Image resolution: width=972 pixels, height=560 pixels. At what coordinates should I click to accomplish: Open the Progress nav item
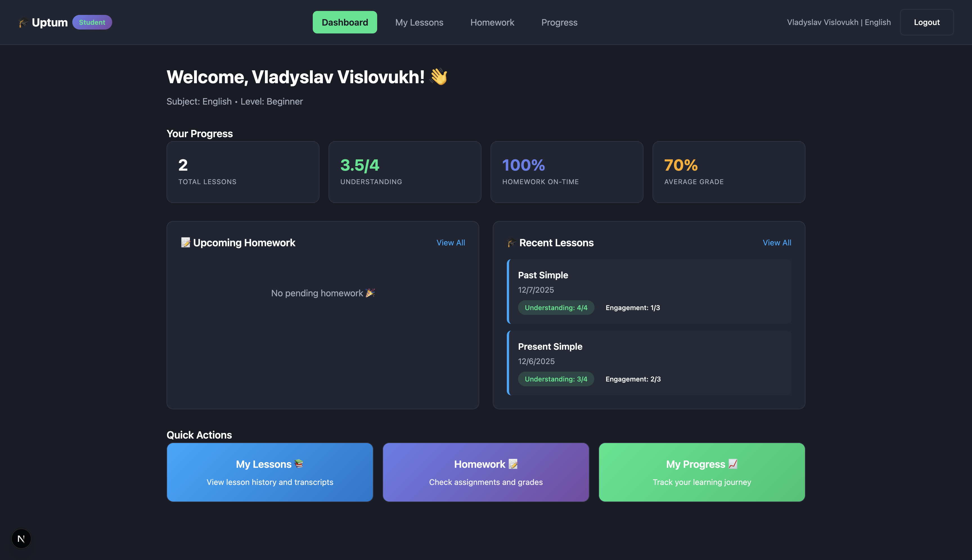point(559,22)
